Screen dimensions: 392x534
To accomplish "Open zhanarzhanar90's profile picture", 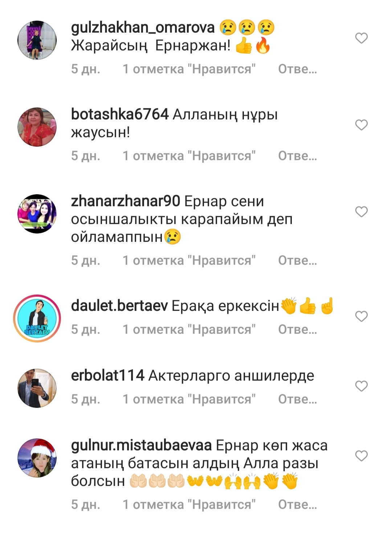I will pyautogui.click(x=37, y=214).
